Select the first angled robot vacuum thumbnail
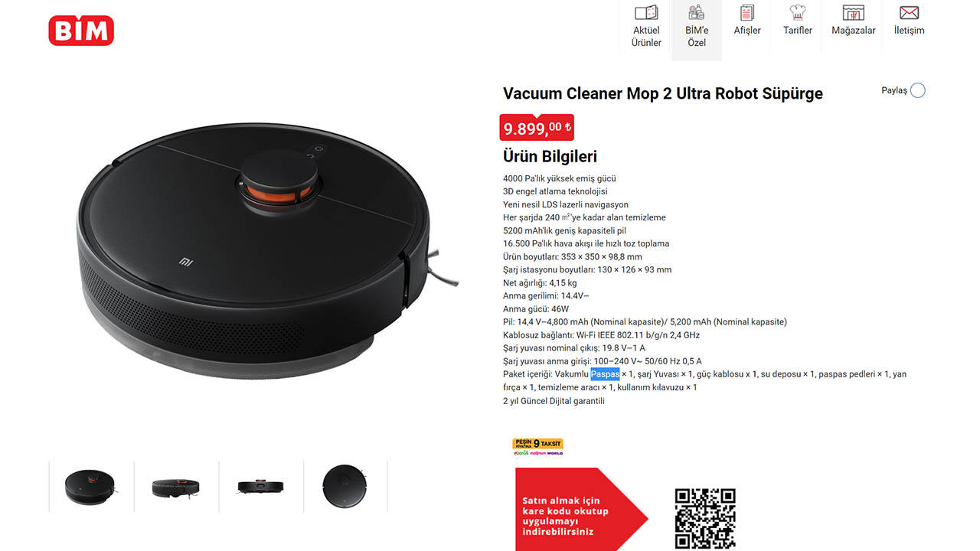 (91, 487)
